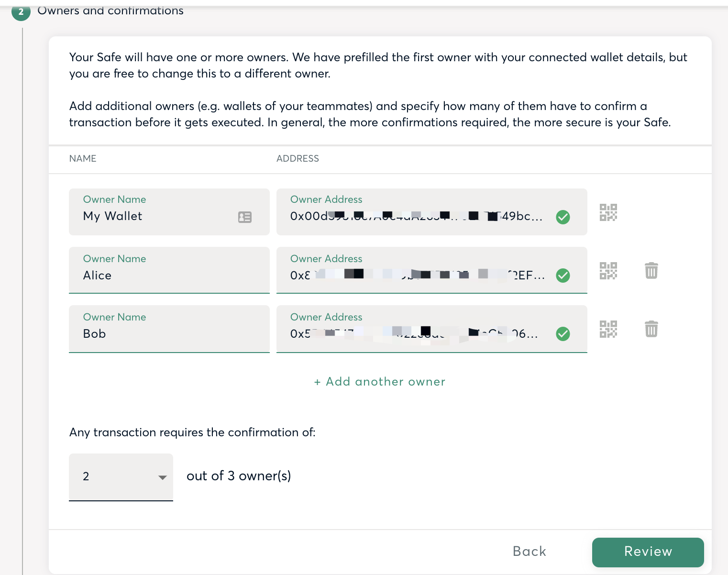Viewport: 728px width, 575px height.
Task: Click the step 2 circle indicator
Action: [21, 11]
